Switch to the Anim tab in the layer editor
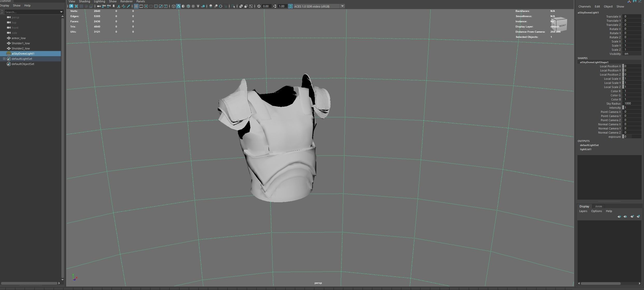644x290 pixels. coord(598,206)
